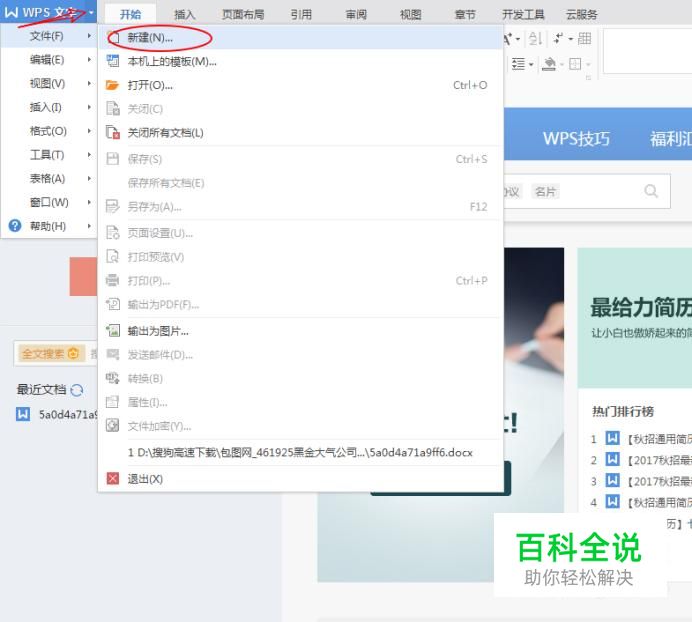
Task: Open the line spacing dropdown arrow
Action: point(531,65)
